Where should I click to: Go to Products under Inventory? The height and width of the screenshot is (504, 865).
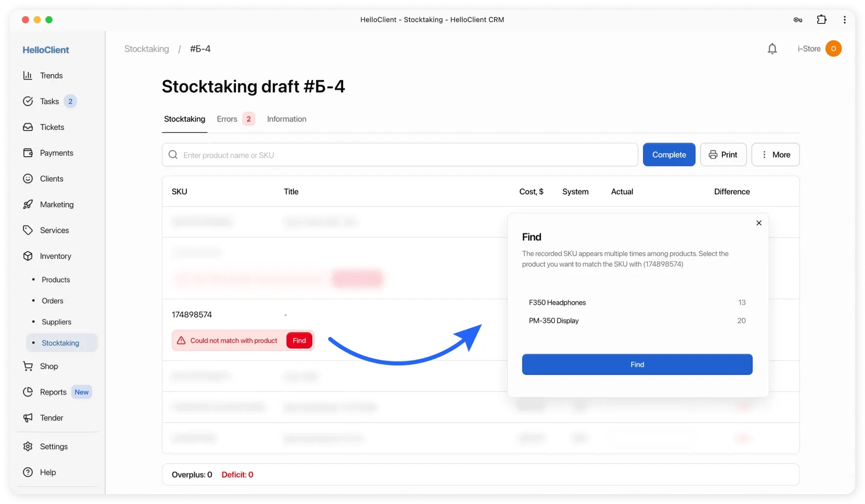click(x=56, y=280)
